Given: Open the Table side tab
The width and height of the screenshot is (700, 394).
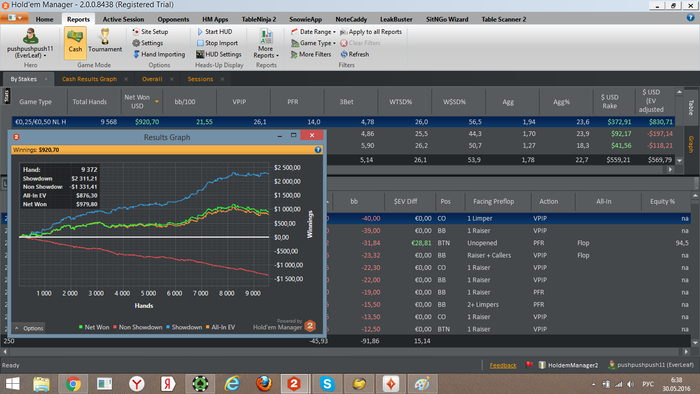Looking at the screenshot, I should 691,108.
